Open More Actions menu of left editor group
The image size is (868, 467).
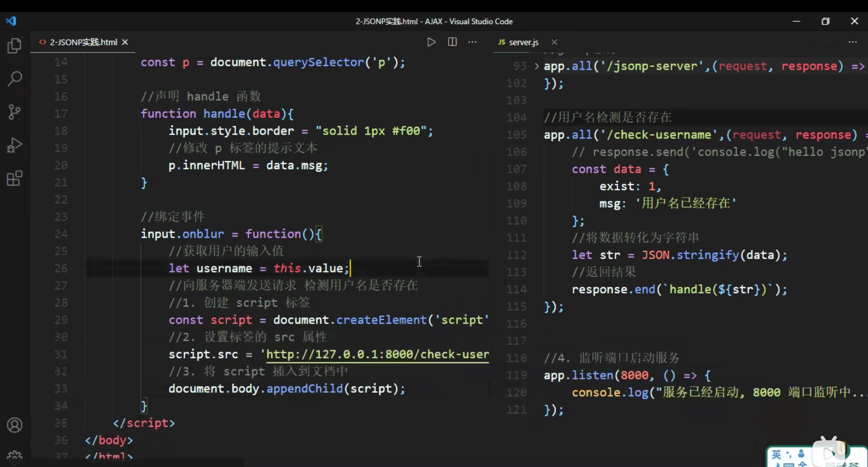472,42
